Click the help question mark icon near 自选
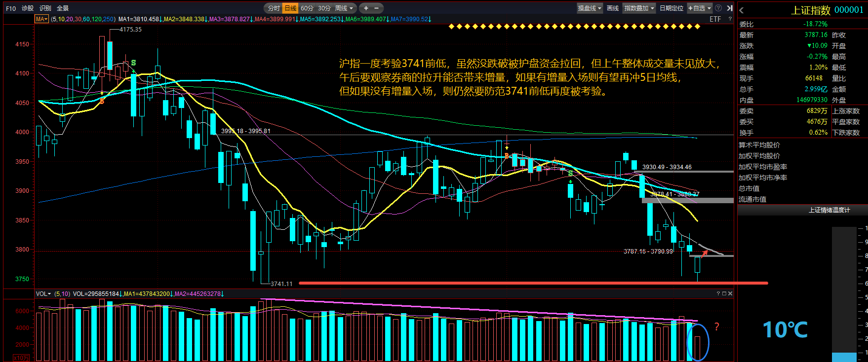 tap(718, 8)
